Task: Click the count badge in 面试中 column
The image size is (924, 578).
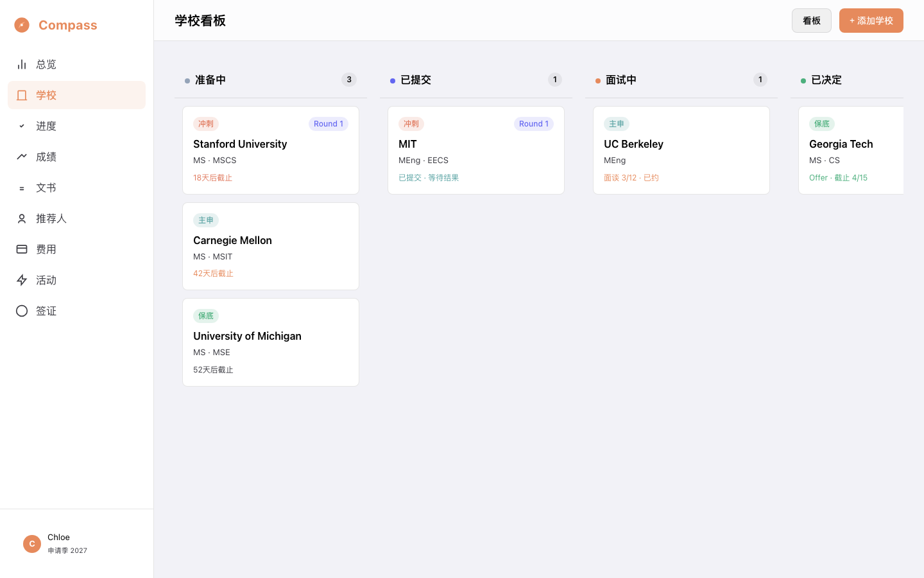Action: (x=760, y=80)
